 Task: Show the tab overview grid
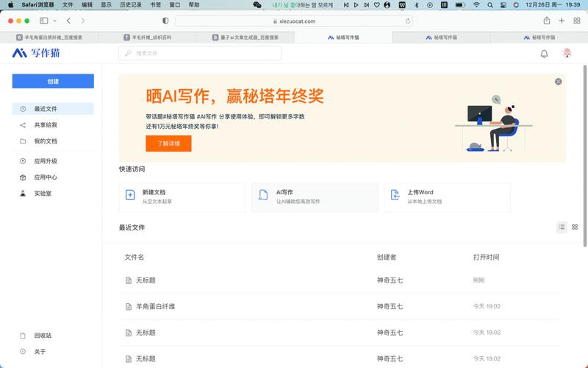coord(577,21)
